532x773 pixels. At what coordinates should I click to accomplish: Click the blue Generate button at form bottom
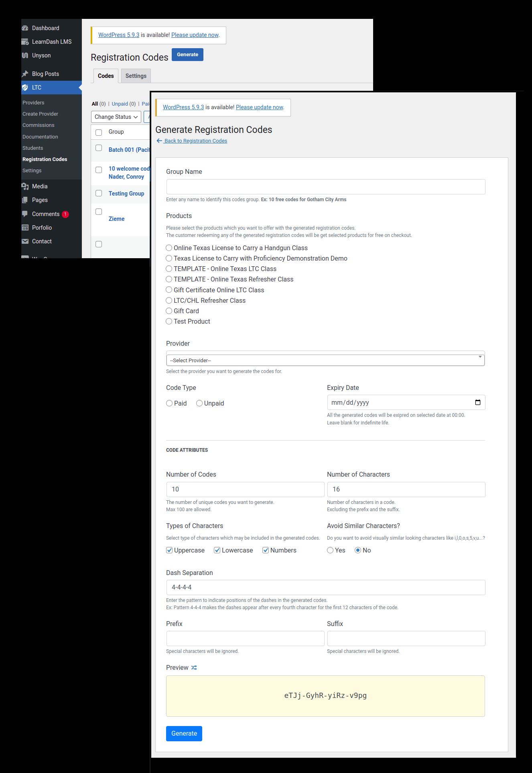click(184, 734)
